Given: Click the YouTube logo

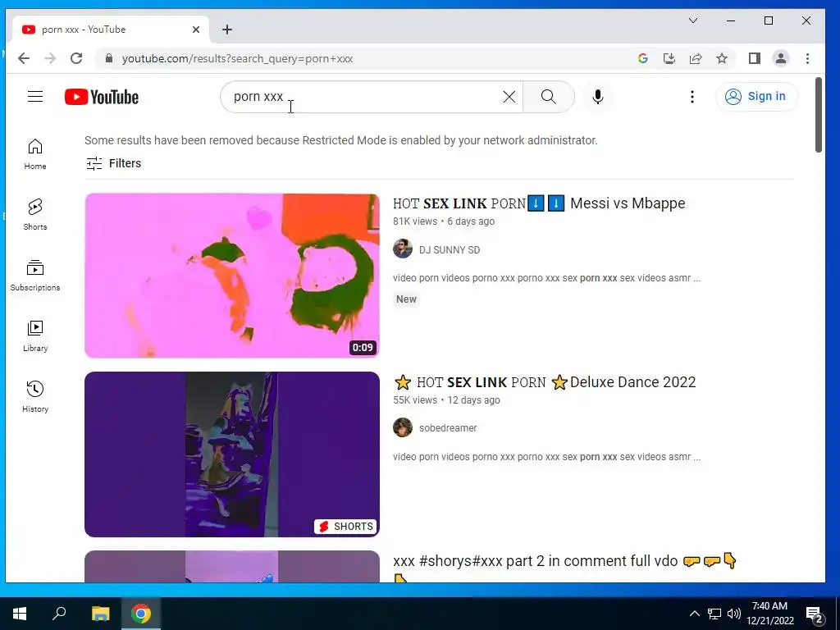Looking at the screenshot, I should coord(102,97).
